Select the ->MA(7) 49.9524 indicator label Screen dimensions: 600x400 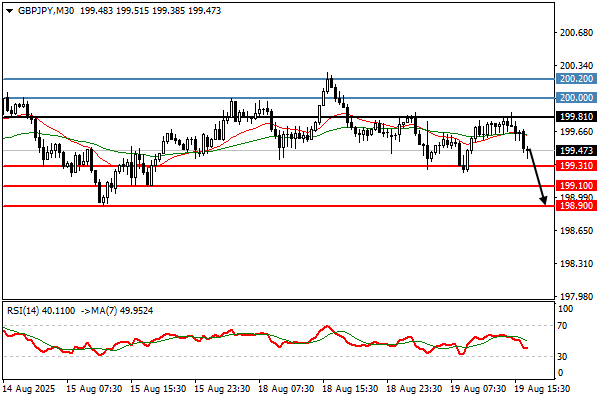point(117,311)
